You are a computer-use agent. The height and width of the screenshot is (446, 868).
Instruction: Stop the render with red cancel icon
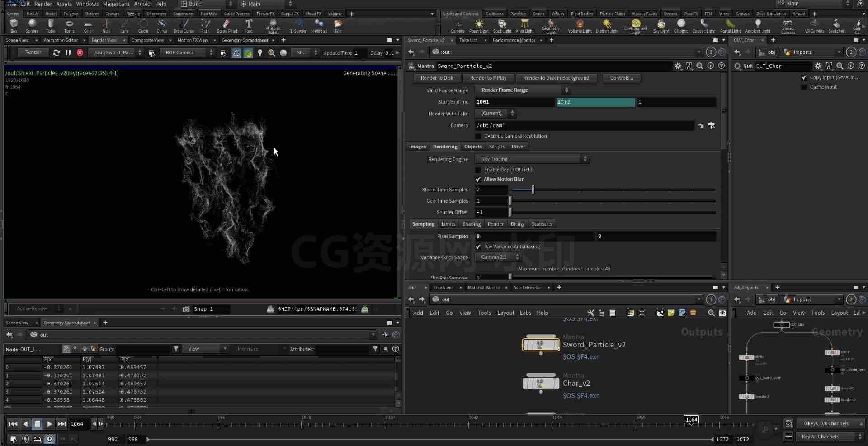(80, 52)
